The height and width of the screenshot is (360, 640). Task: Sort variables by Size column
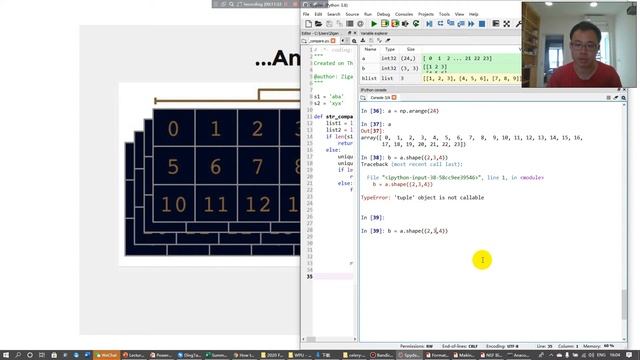[x=410, y=49]
